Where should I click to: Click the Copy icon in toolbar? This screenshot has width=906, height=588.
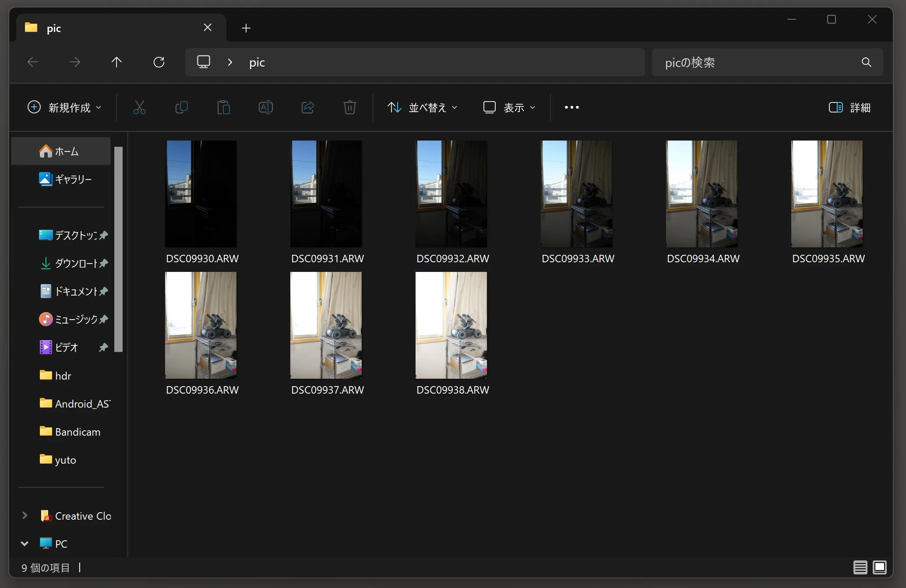tap(181, 107)
